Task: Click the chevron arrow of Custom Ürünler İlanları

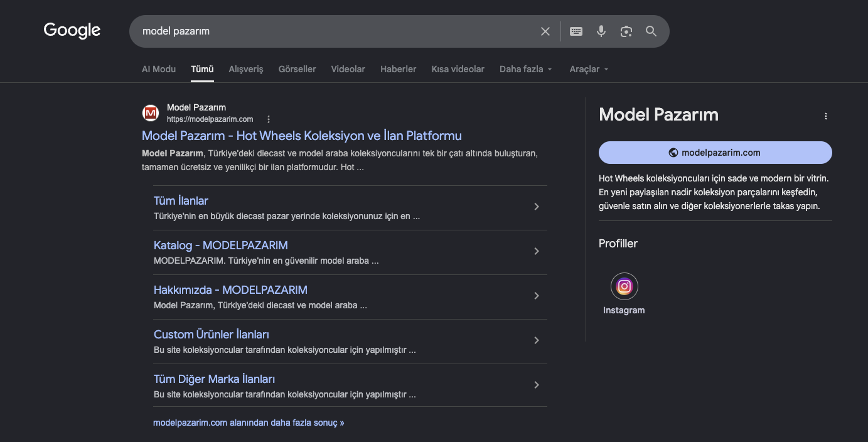Action: pyautogui.click(x=537, y=340)
